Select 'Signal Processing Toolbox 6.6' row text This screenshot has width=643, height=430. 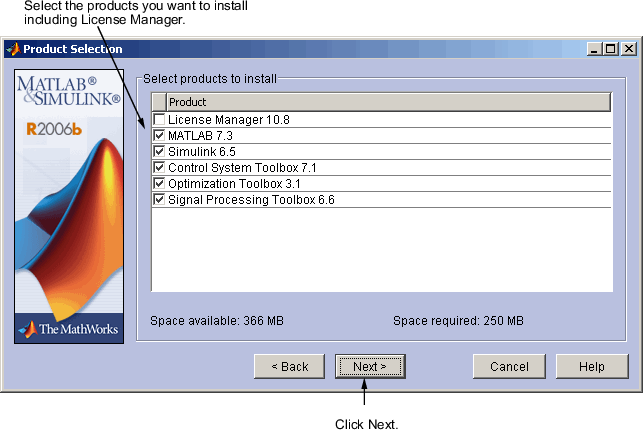251,200
